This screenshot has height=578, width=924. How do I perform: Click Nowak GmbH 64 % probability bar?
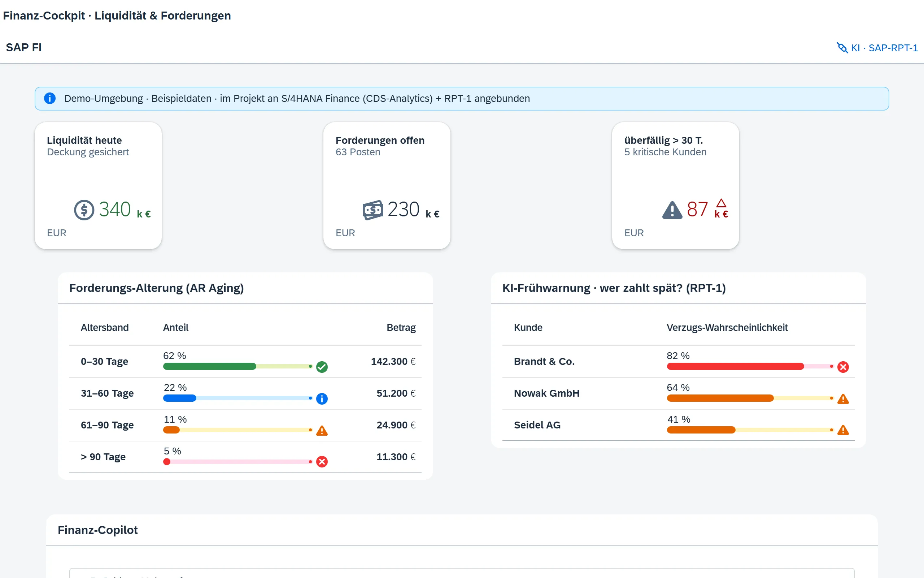(x=750, y=398)
